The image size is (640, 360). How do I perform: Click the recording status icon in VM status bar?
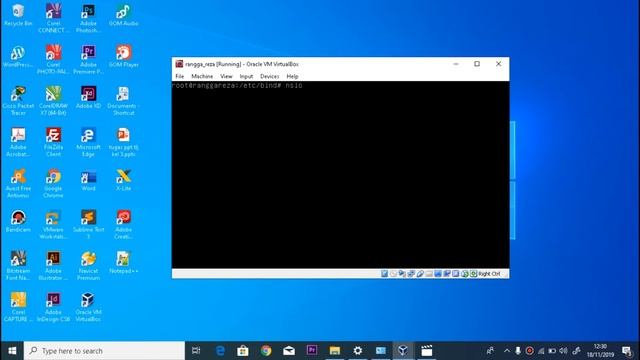447,273
